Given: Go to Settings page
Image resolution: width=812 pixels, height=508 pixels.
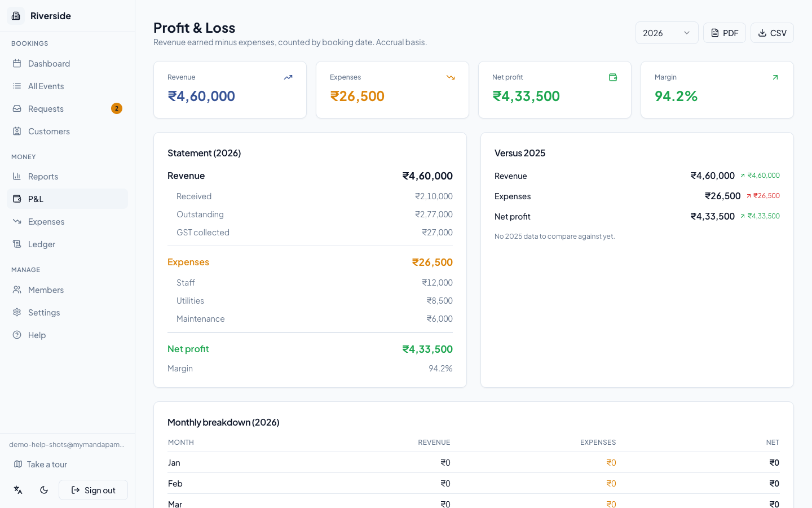Looking at the screenshot, I should [x=67, y=312].
